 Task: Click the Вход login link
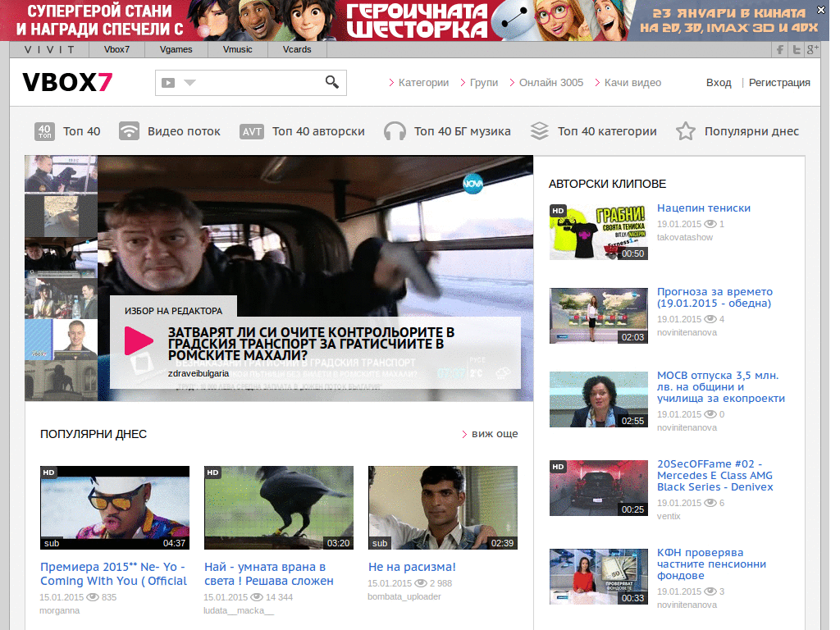click(719, 83)
